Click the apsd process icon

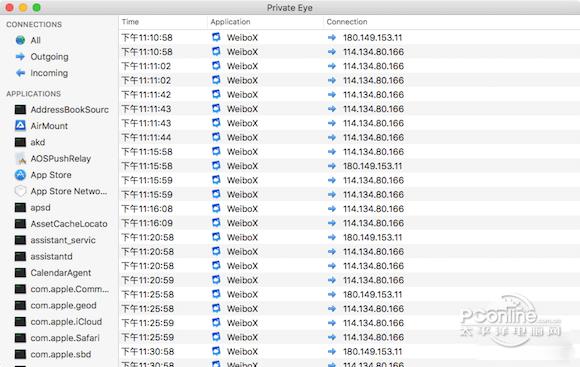(20, 208)
